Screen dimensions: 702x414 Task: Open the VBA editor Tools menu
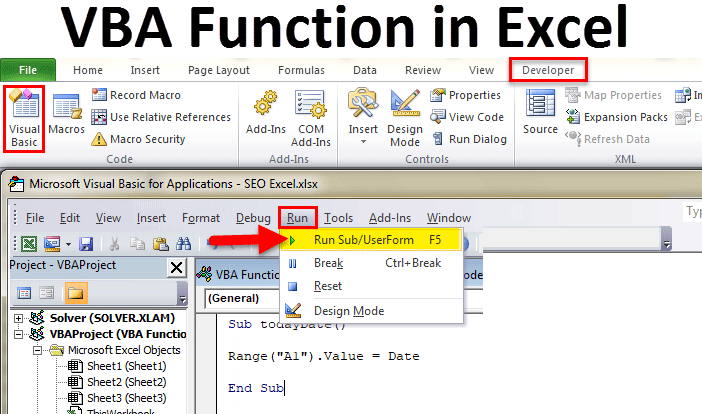338,218
